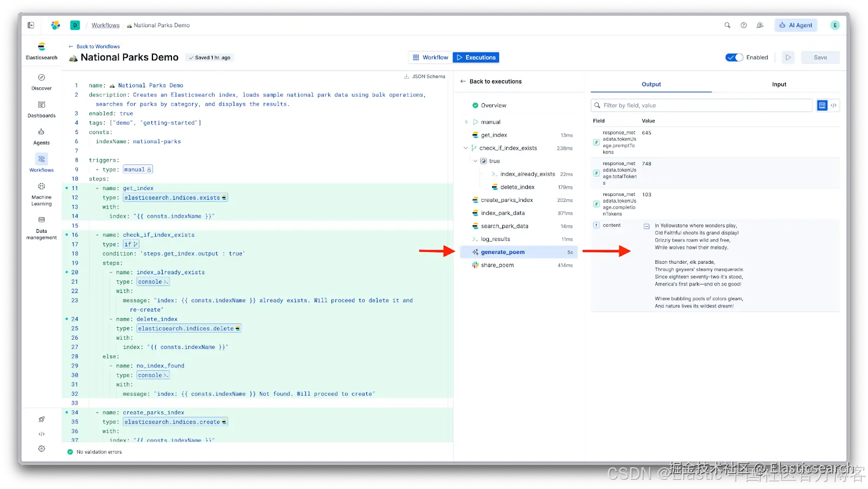The image size is (868, 489).
Task: Select the share_poem step
Action: click(x=519, y=265)
